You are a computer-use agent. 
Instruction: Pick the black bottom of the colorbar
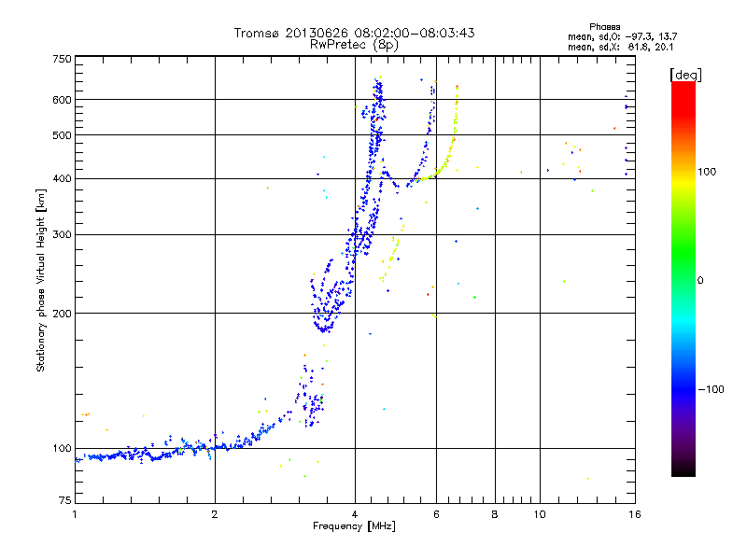pyautogui.click(x=683, y=472)
